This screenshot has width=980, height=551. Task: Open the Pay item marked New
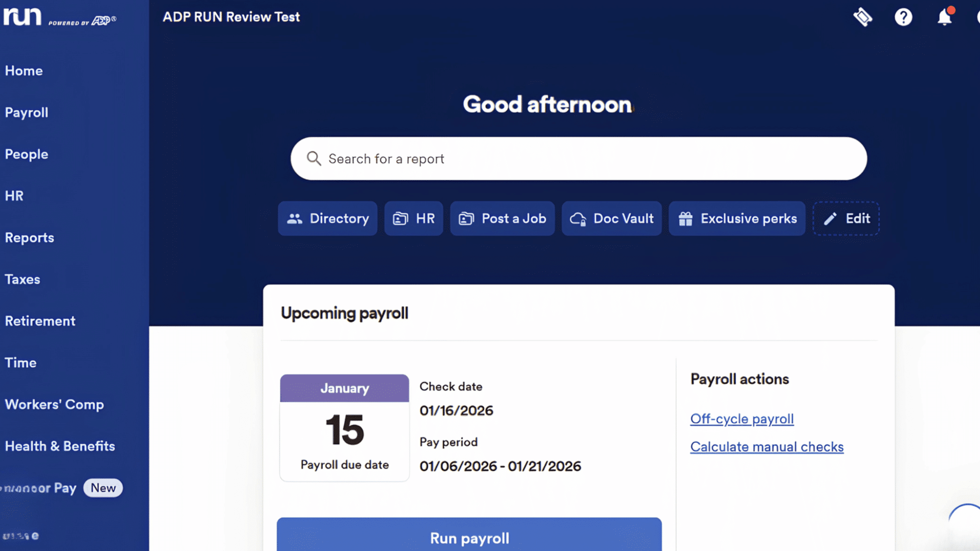62,488
